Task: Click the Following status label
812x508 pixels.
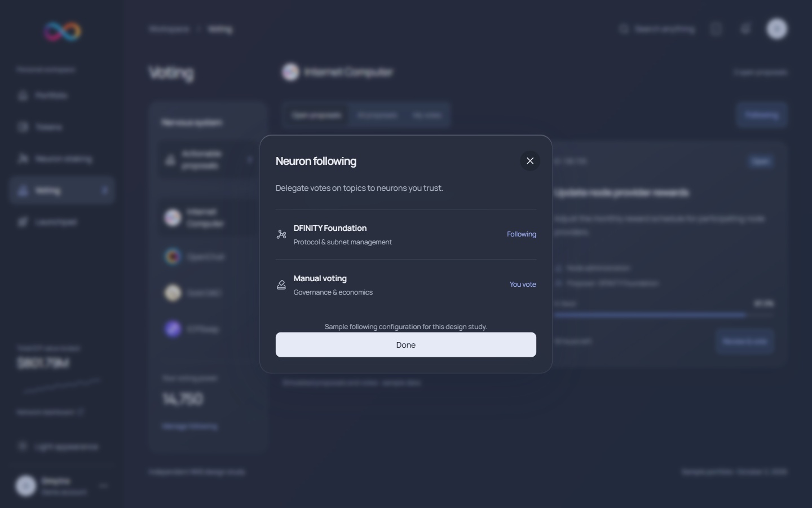Action: tap(522, 234)
